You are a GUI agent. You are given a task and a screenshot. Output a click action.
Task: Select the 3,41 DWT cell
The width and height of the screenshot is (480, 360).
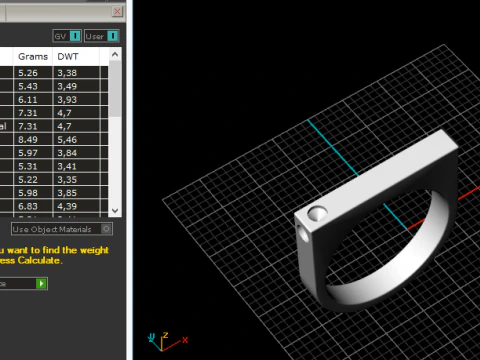[x=76, y=166]
